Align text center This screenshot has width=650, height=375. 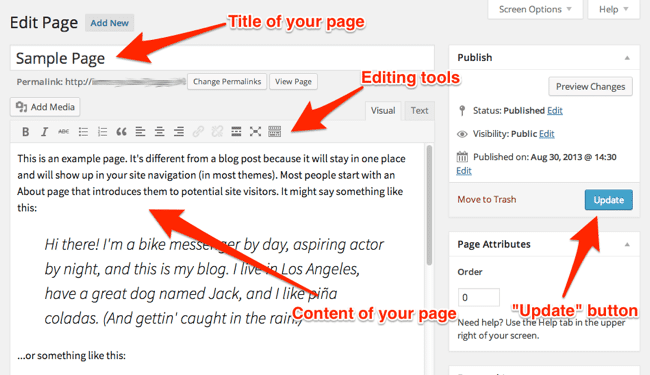[x=159, y=132]
